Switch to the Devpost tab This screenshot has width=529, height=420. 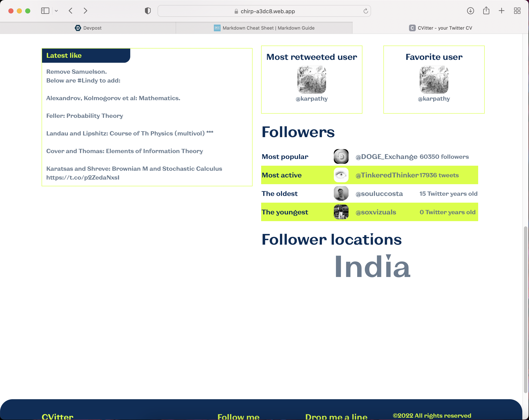tap(88, 28)
